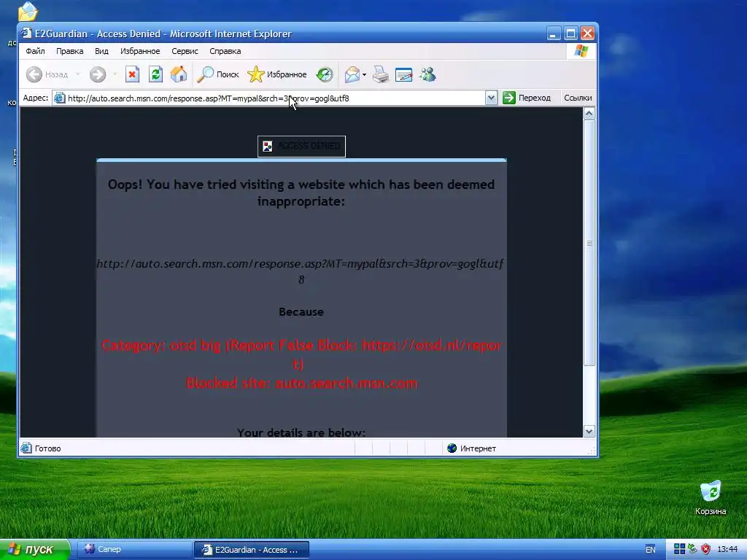The image size is (747, 560).
Task: Open Recycle Bin (Корзина) desktop icon
Action: (x=711, y=497)
